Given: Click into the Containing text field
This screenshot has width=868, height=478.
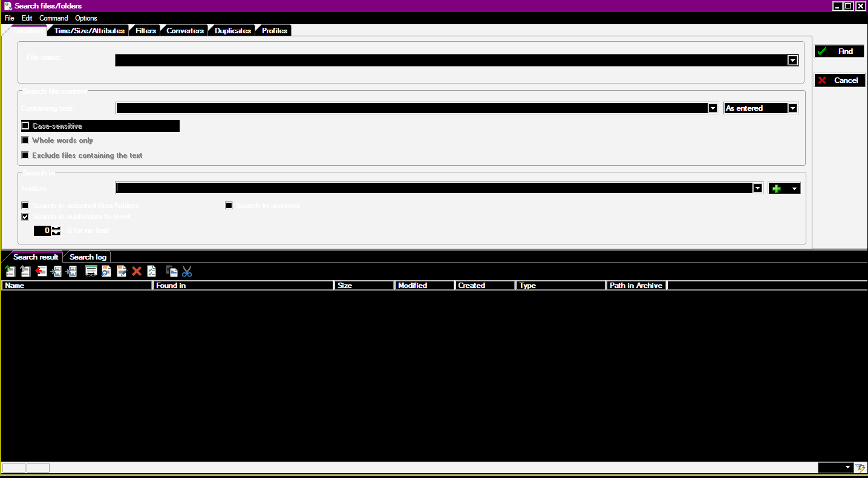Looking at the screenshot, I should pos(411,108).
